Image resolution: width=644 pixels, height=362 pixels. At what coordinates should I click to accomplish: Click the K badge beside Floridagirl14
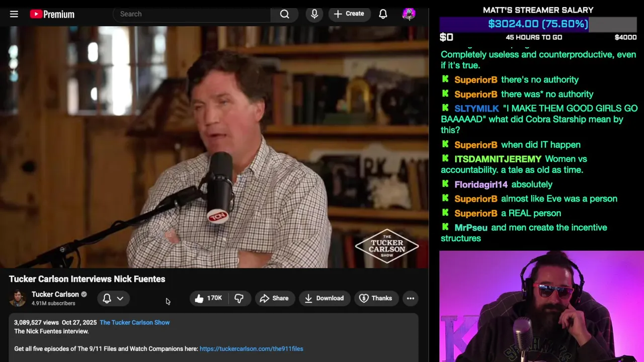tap(445, 184)
